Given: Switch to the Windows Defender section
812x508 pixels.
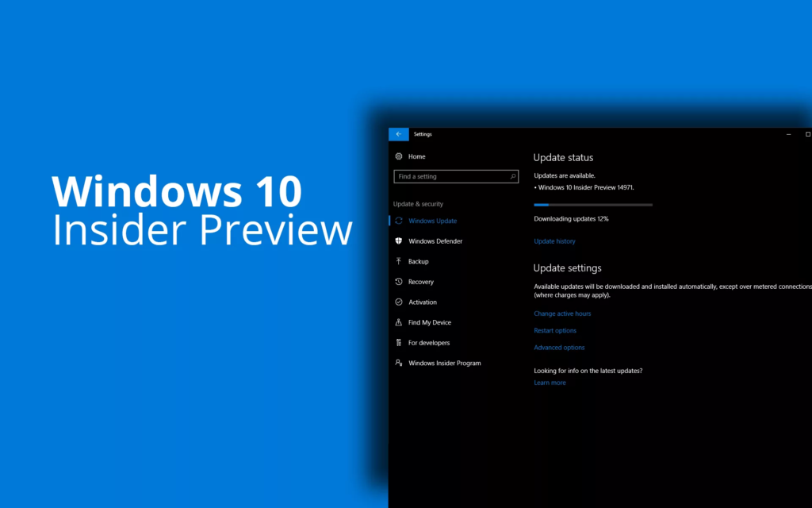Looking at the screenshot, I should [435, 241].
